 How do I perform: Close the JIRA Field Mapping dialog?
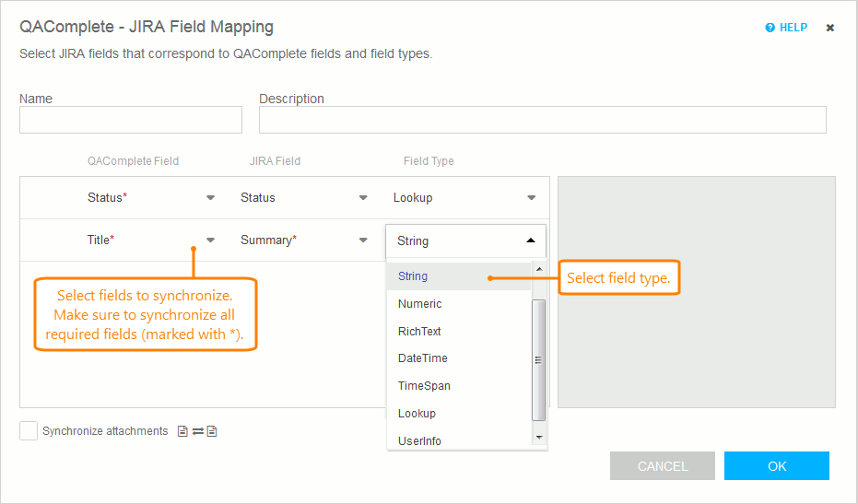(829, 28)
